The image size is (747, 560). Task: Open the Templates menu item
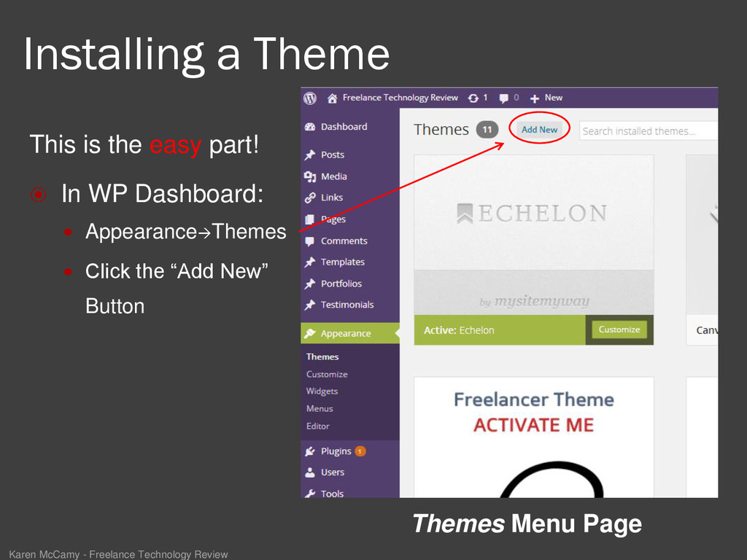pyautogui.click(x=343, y=262)
